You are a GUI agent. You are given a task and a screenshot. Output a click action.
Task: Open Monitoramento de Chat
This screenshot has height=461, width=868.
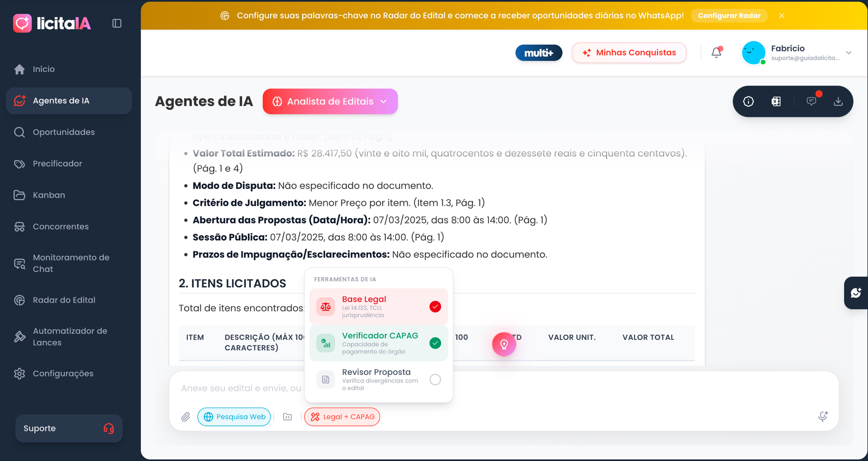[69, 263]
